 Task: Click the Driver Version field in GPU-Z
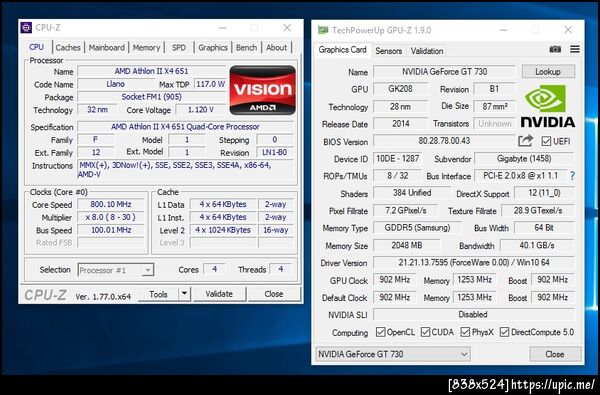(x=474, y=263)
